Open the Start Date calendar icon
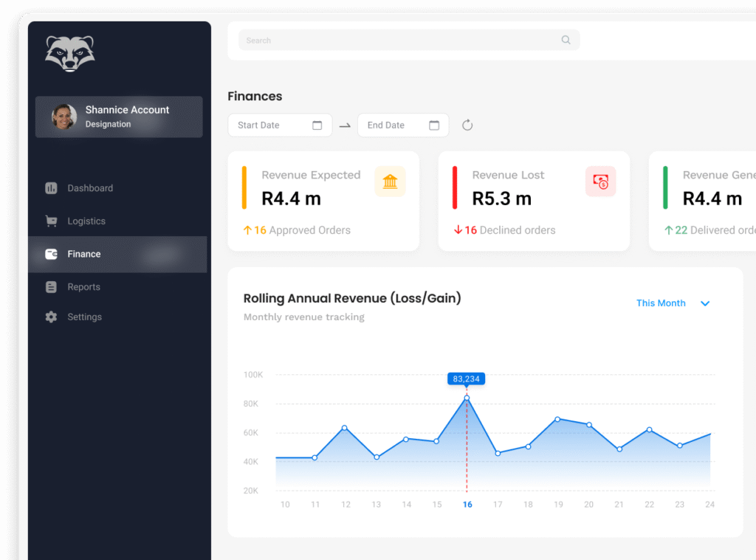Viewport: 756px width, 560px height. [317, 125]
